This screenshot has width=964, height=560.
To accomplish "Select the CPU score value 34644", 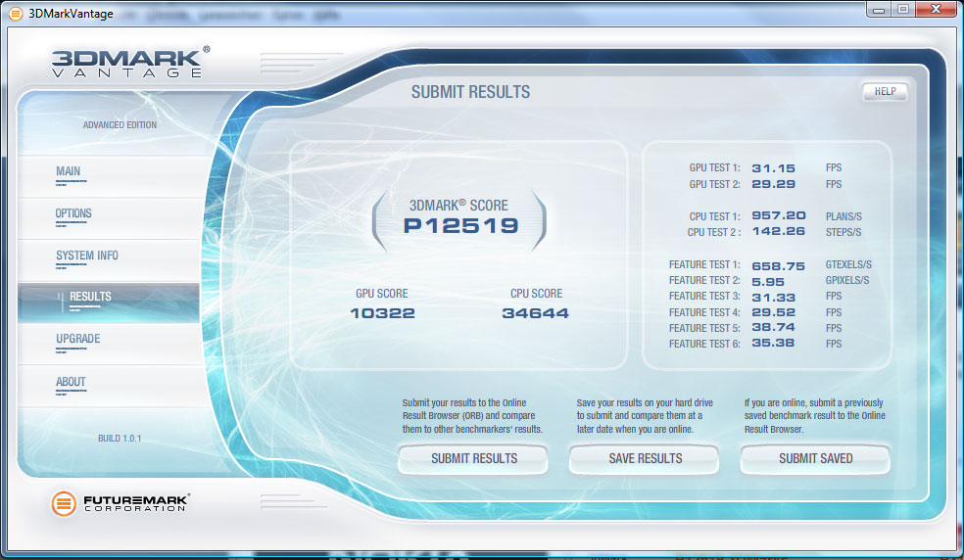I will click(x=536, y=313).
